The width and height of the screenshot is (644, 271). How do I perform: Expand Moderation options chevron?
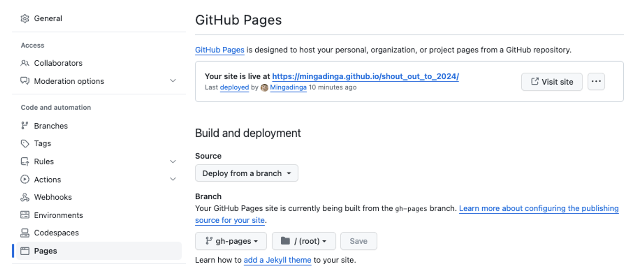click(173, 81)
